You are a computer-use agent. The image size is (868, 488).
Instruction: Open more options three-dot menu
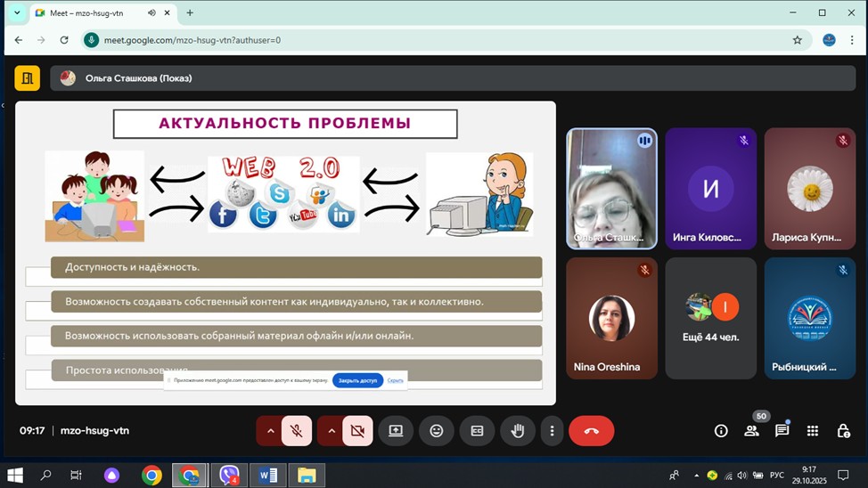pyautogui.click(x=553, y=431)
